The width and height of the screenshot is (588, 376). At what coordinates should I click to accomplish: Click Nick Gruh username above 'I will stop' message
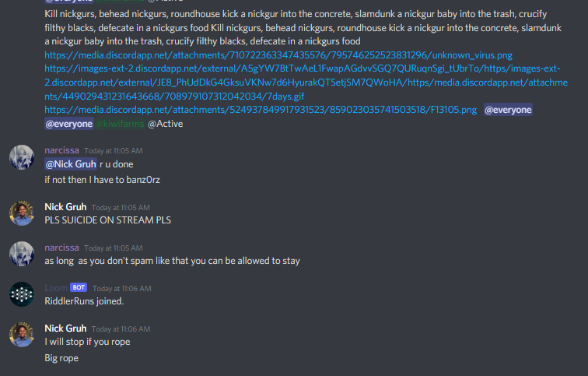(65, 329)
